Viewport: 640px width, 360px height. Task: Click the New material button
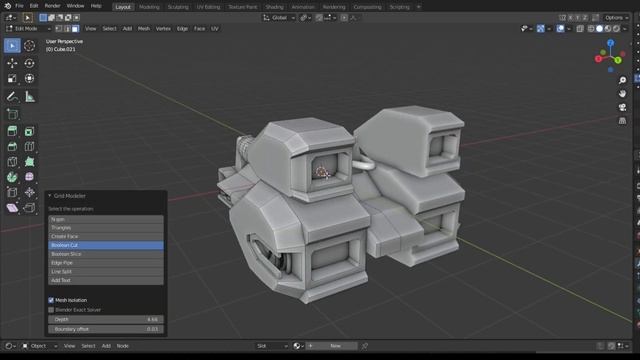click(332, 346)
